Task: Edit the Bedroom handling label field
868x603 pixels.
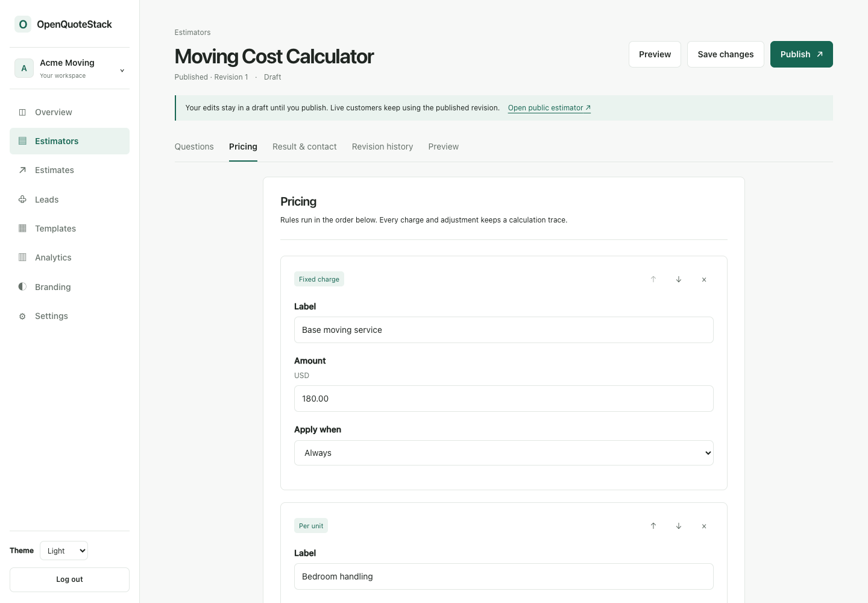Action: click(x=504, y=576)
